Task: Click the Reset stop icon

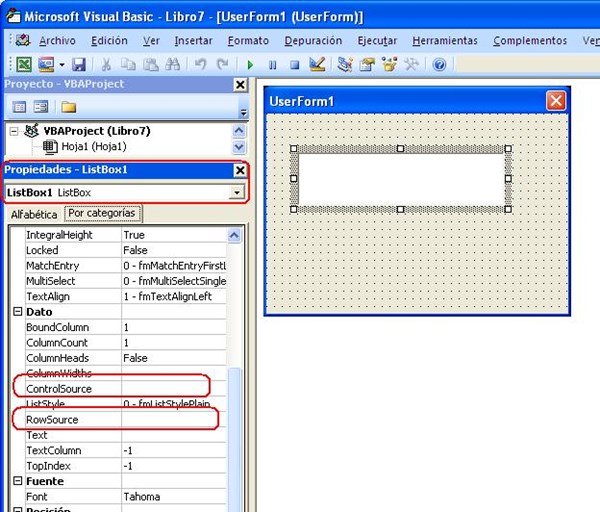Action: point(295,65)
